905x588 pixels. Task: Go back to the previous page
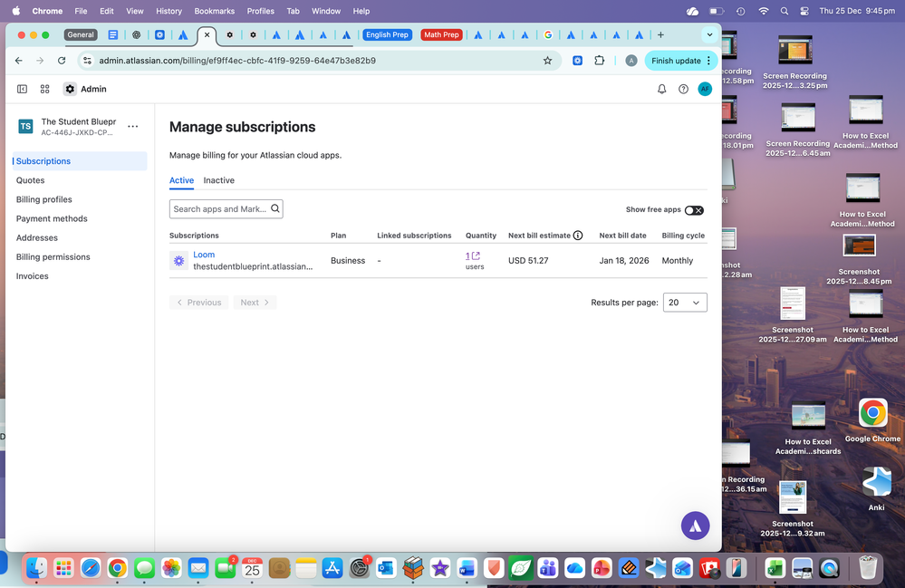(18, 61)
